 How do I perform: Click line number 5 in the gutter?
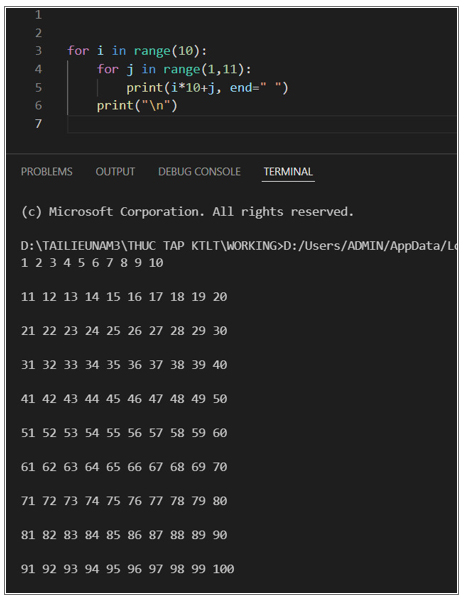point(38,87)
